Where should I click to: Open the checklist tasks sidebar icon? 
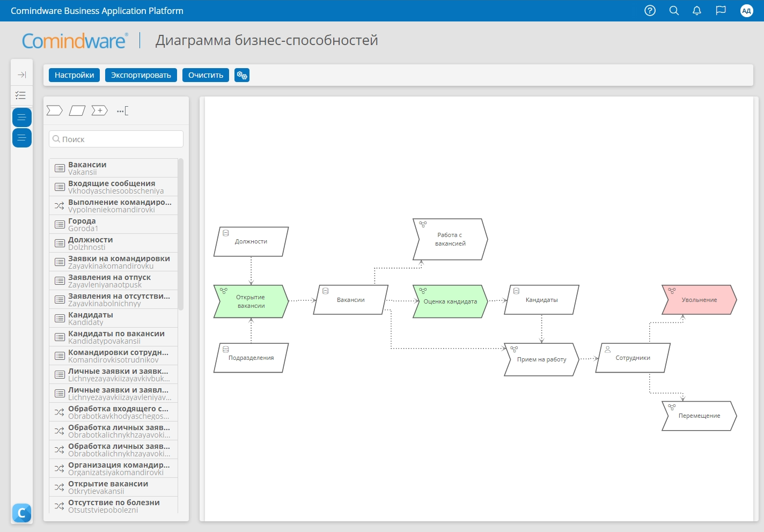pos(21,95)
